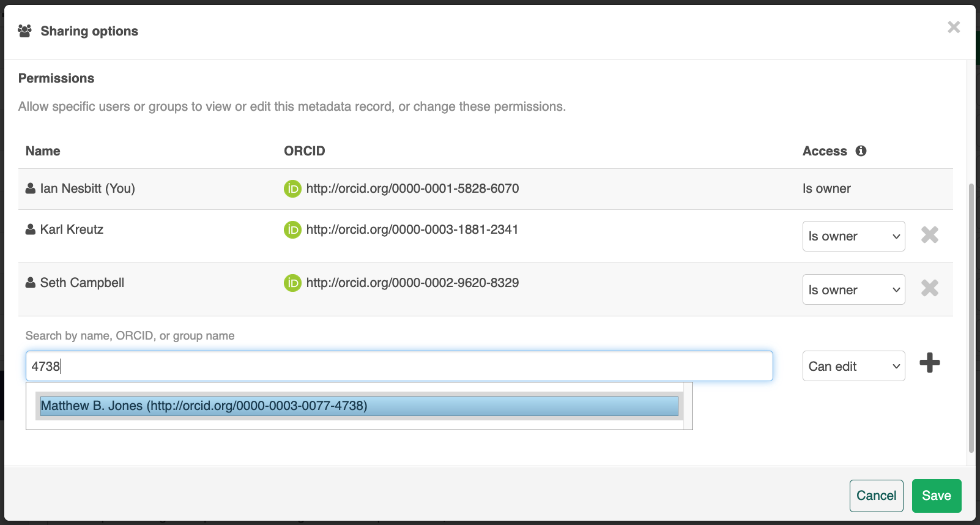Click ORCID iD icon in Ian Nesbitt row
This screenshot has width=980, height=525.
[x=292, y=188]
